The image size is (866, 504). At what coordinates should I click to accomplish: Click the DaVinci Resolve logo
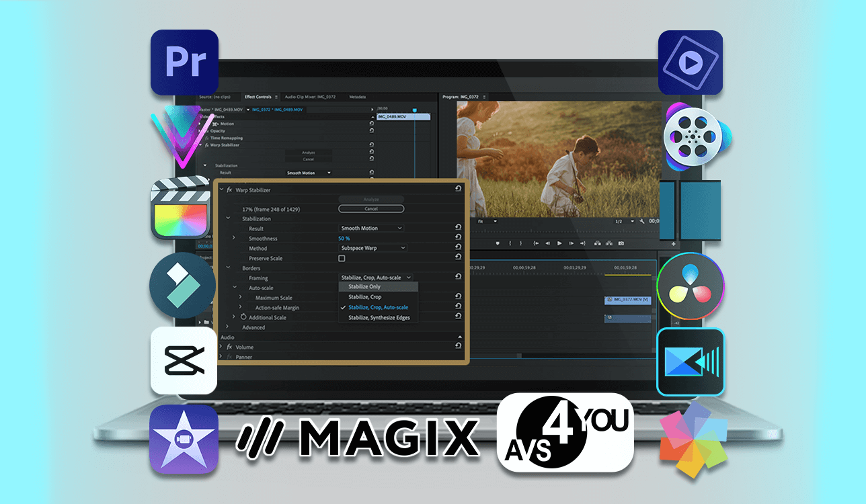[x=690, y=286]
